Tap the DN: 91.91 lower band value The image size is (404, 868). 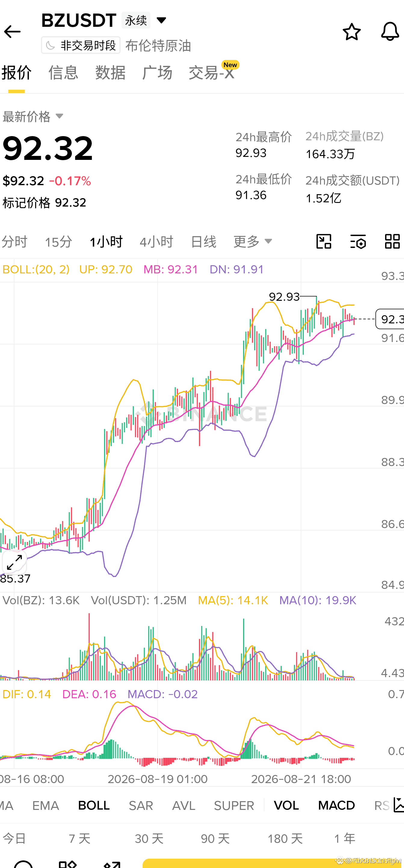tap(237, 269)
